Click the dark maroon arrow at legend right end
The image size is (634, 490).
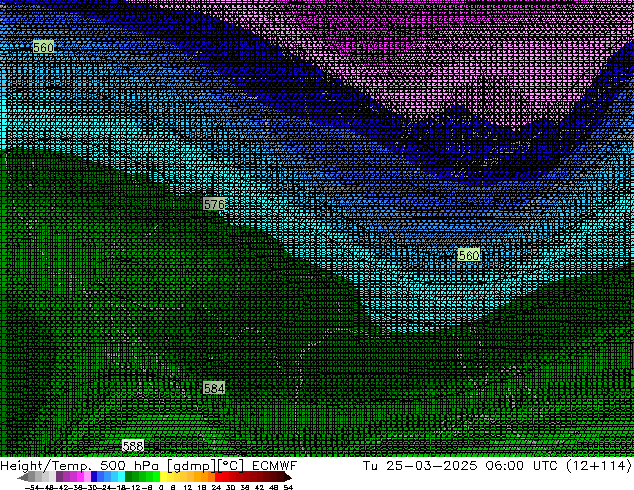[288, 478]
